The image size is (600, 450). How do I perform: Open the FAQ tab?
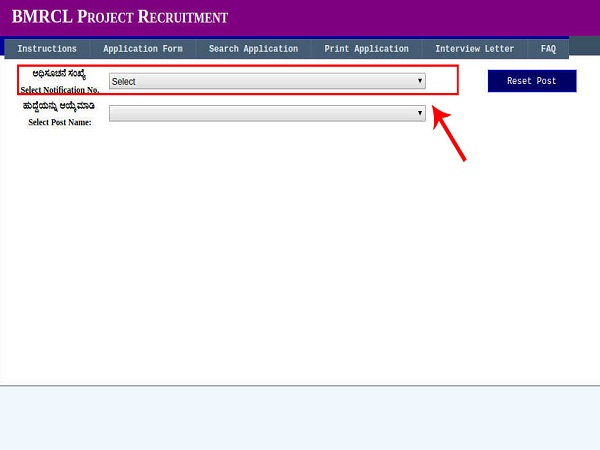tap(548, 49)
